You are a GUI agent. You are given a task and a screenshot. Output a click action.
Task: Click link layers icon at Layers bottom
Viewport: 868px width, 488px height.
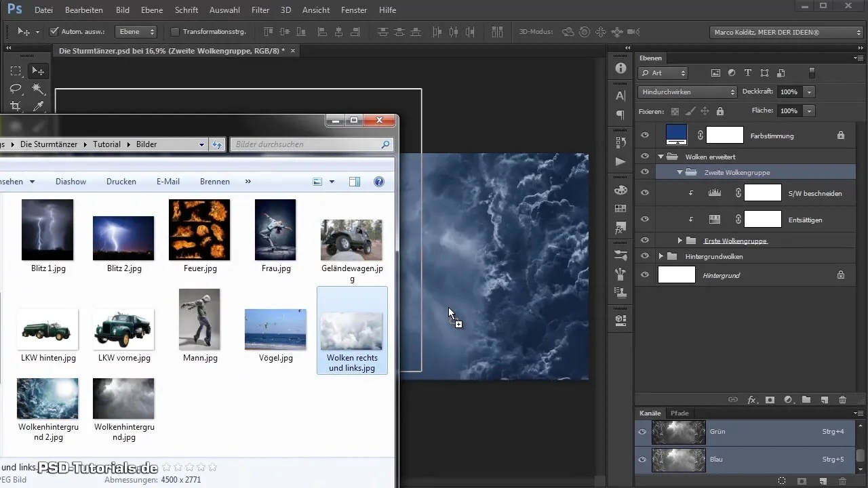click(x=732, y=400)
